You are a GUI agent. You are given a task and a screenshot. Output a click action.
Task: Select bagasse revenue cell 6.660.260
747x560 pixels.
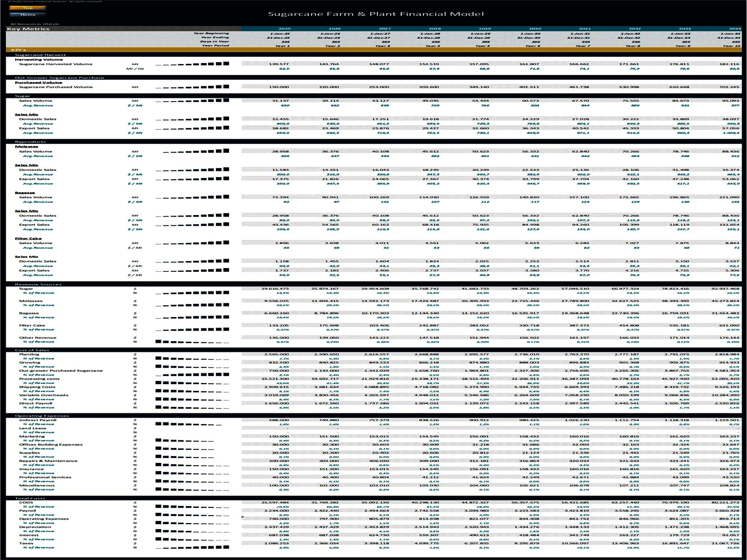pos(277,313)
